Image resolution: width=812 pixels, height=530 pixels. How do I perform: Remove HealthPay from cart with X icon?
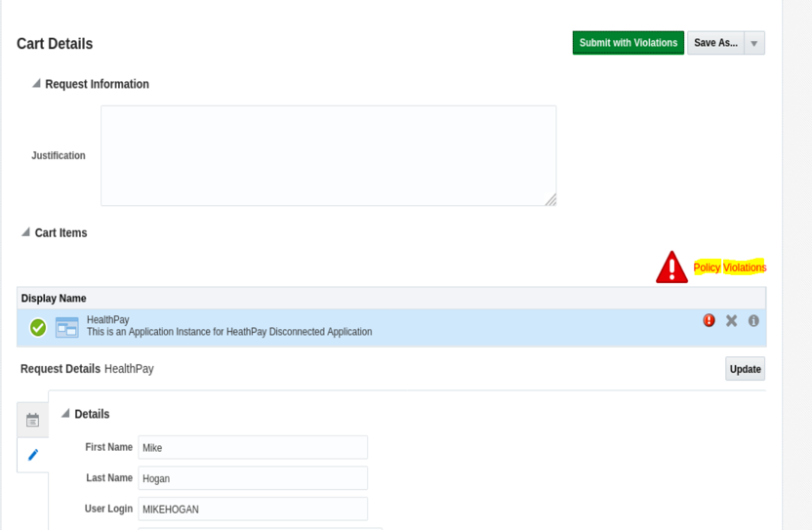pyautogui.click(x=731, y=320)
